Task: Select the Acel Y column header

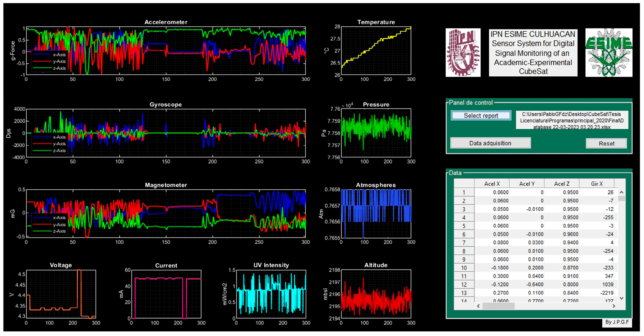Action: pyautogui.click(x=527, y=184)
